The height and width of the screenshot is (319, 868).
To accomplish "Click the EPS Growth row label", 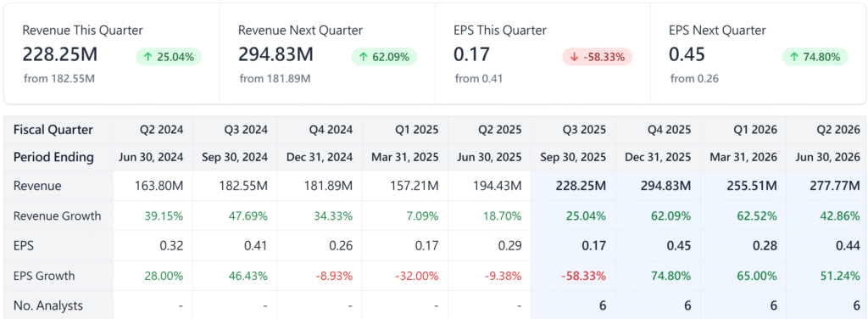I will [x=44, y=276].
